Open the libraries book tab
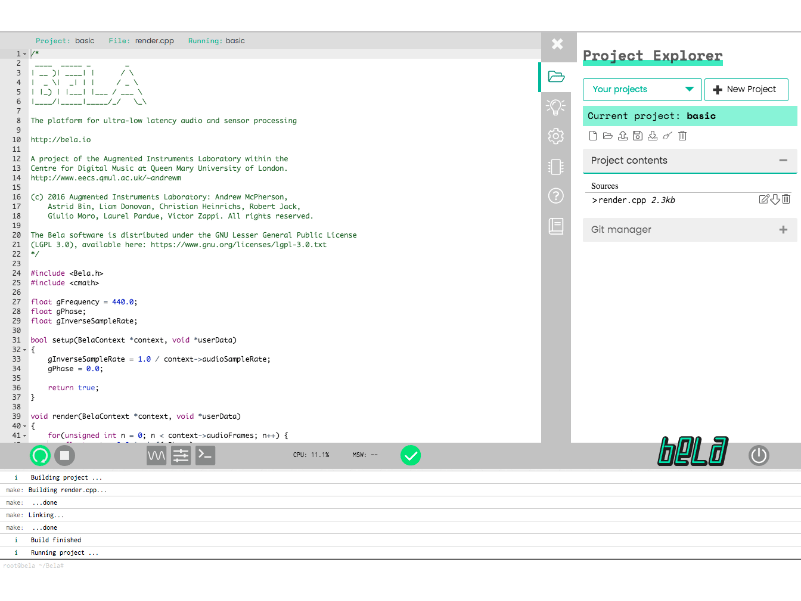 tap(556, 226)
